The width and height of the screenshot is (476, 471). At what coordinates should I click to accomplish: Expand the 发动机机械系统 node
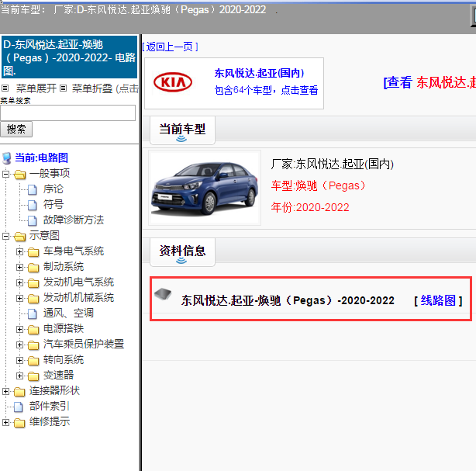pyautogui.click(x=19, y=298)
